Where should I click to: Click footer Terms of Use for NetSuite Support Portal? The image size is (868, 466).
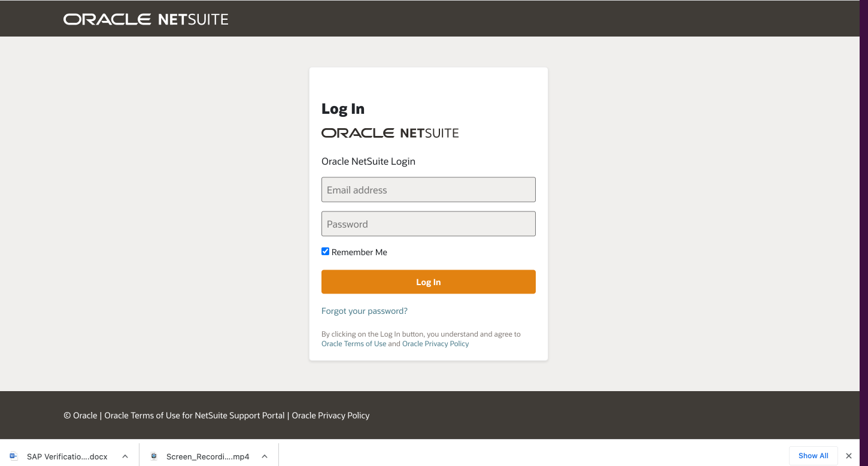pyautogui.click(x=195, y=415)
